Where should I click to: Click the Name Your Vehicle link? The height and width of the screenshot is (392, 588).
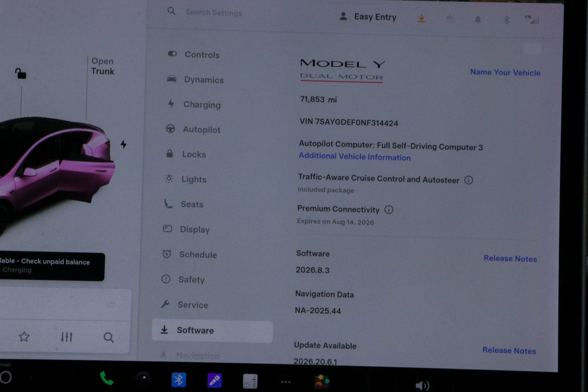[505, 72]
